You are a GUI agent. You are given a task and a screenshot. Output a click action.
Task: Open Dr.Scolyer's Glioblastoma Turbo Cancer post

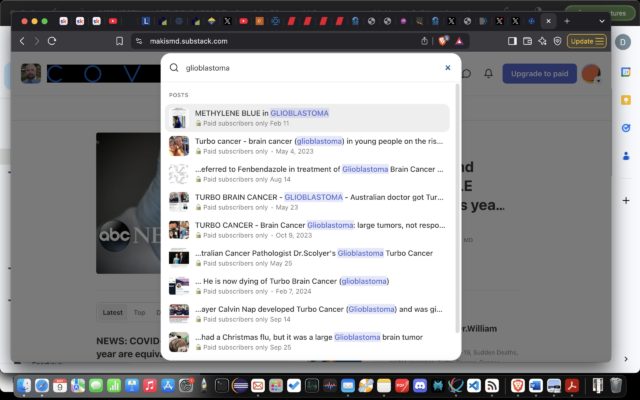pos(307,258)
